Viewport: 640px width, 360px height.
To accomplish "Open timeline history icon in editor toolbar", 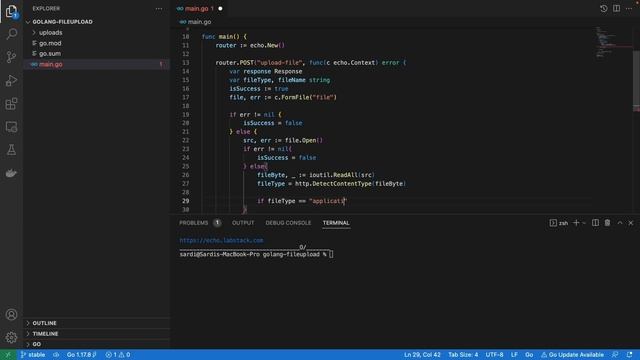I will [x=604, y=9].
